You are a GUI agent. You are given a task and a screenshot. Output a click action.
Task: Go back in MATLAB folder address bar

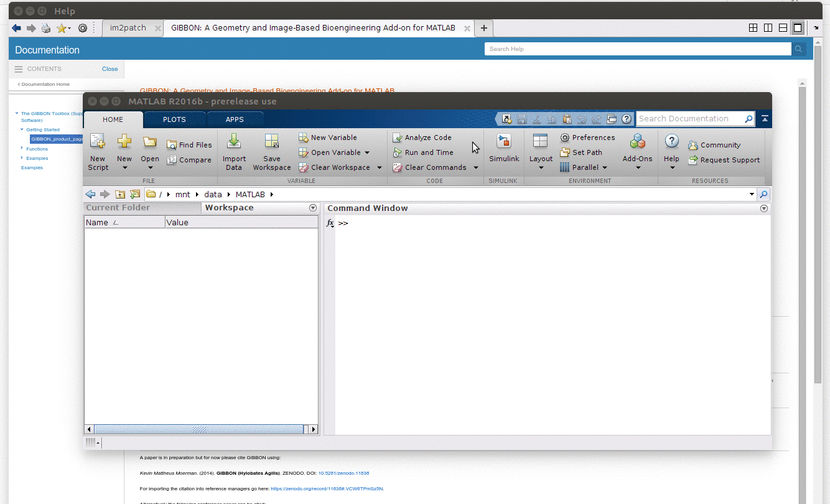click(x=90, y=194)
